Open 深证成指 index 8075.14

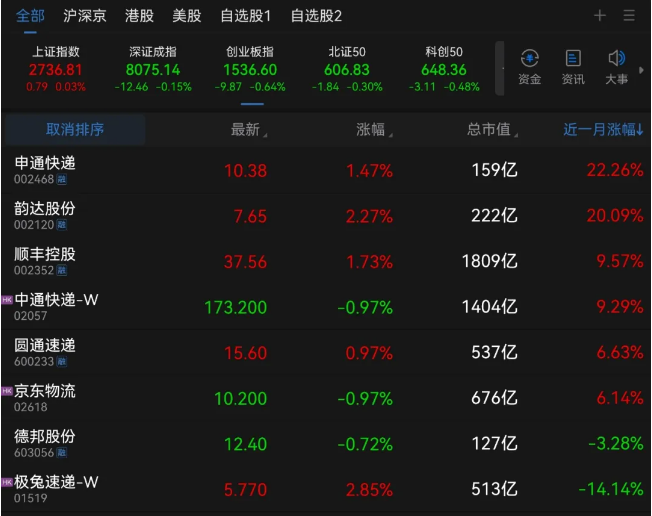click(153, 69)
